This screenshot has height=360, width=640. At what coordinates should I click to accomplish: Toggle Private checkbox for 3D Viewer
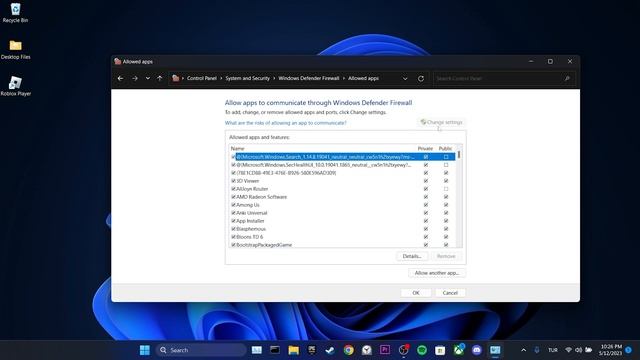pos(426,181)
